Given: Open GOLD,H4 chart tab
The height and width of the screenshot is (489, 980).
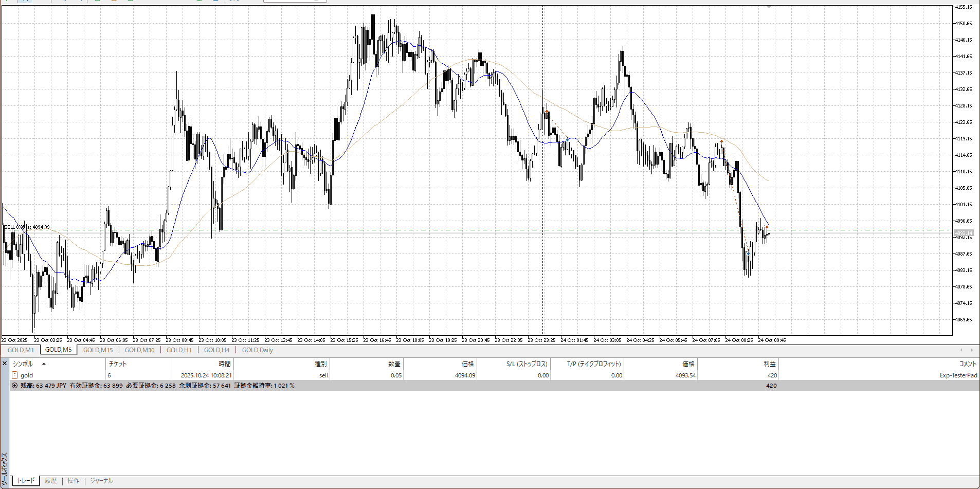Looking at the screenshot, I should 216,350.
